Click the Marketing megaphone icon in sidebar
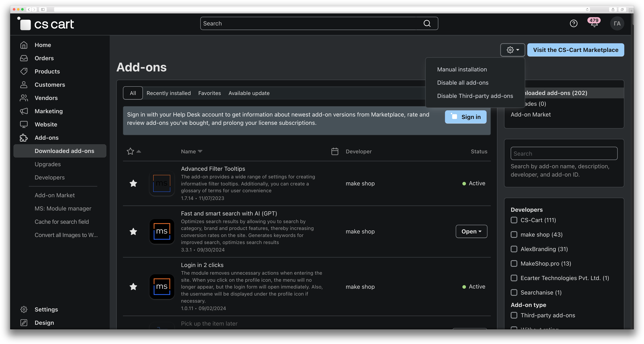This screenshot has height=344, width=644. 24,111
